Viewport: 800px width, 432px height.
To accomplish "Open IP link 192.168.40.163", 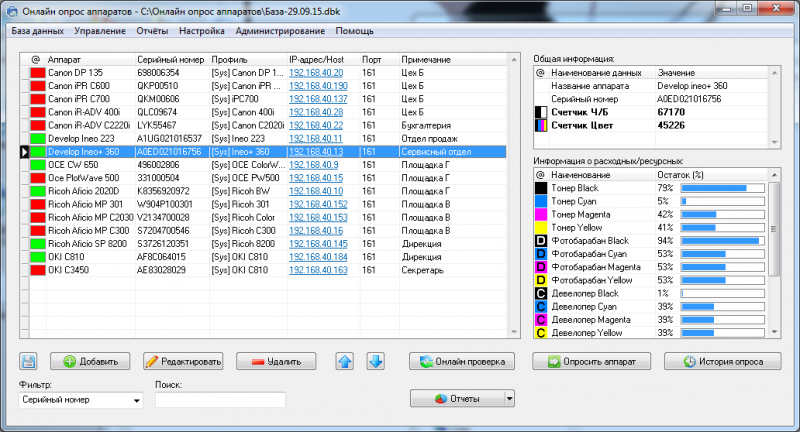I will tap(318, 270).
